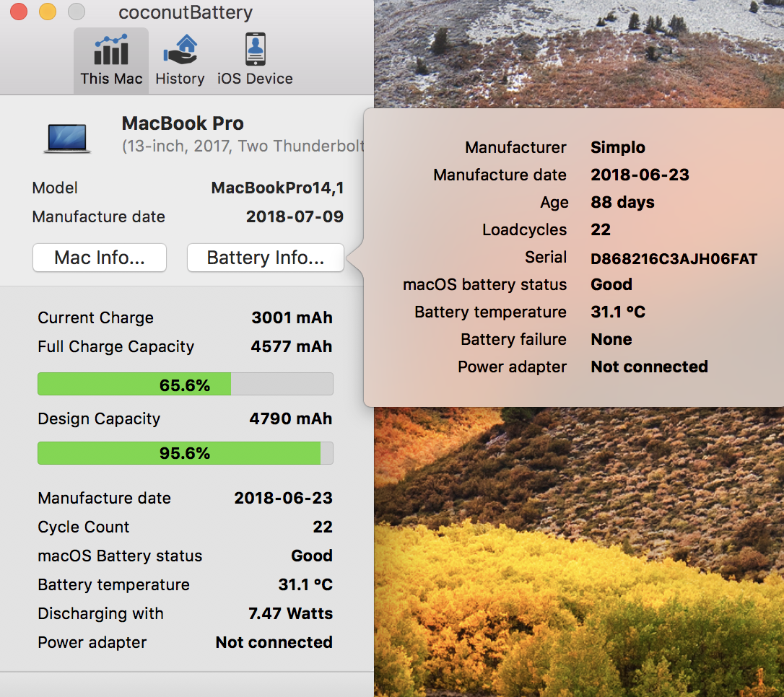Switch to the History tab label
This screenshot has height=697, width=784.
click(x=180, y=79)
